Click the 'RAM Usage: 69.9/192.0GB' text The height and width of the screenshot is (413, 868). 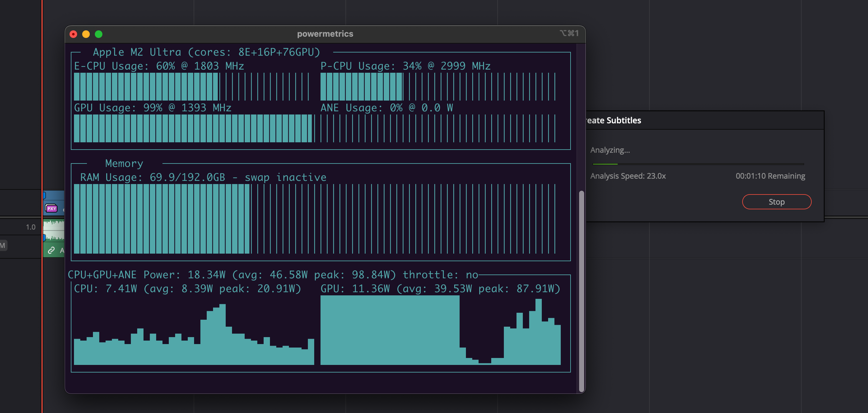[x=153, y=177]
